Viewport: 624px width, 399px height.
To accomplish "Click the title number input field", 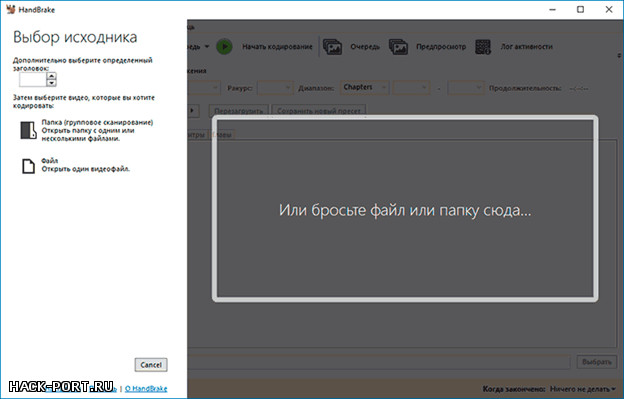I will 33,79.
